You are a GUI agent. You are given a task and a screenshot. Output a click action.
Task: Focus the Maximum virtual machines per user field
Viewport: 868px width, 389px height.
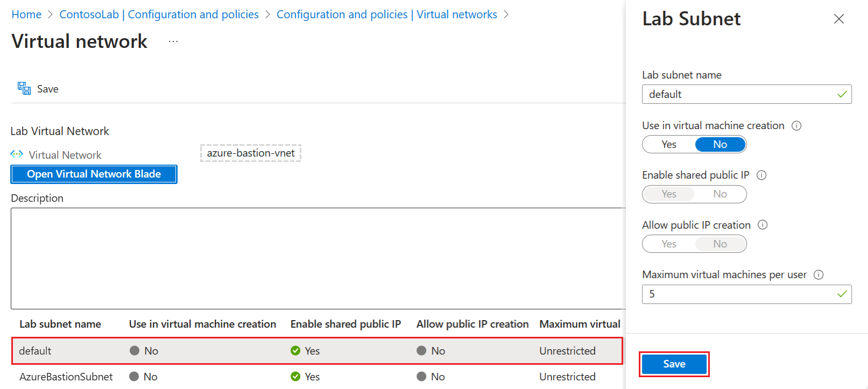click(740, 294)
